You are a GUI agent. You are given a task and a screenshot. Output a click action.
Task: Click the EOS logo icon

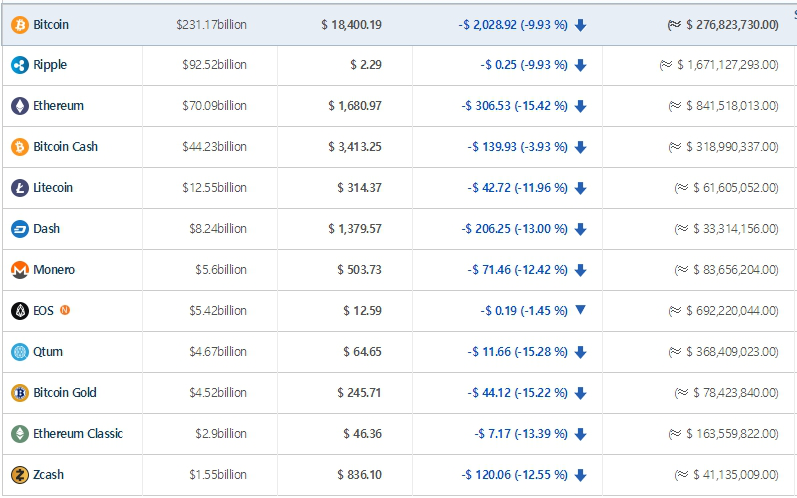19,311
